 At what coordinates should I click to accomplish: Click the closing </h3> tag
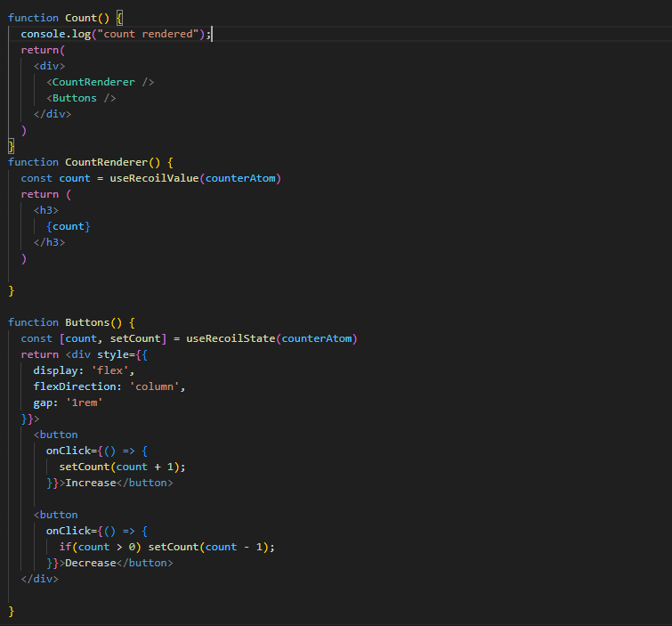[x=49, y=243]
